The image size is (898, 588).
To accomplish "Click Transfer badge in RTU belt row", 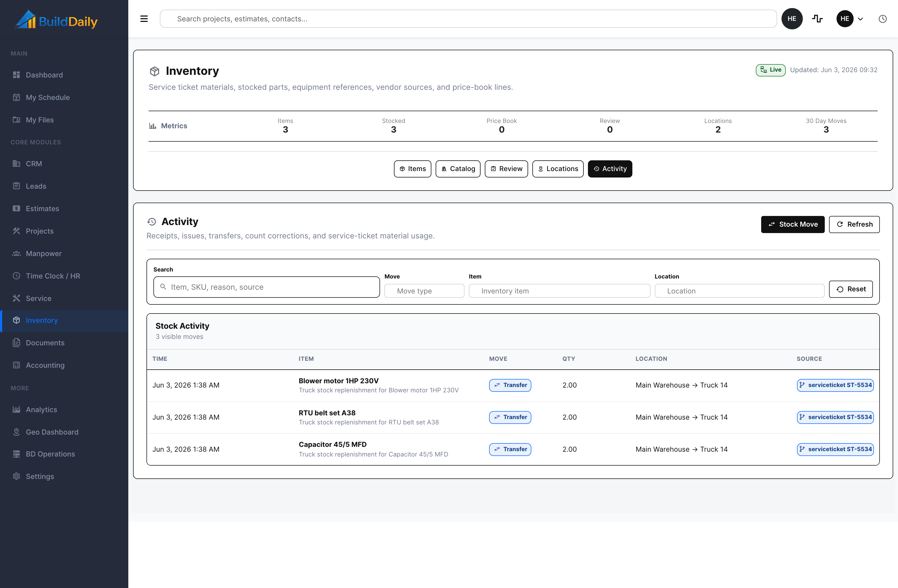I will tap(510, 417).
